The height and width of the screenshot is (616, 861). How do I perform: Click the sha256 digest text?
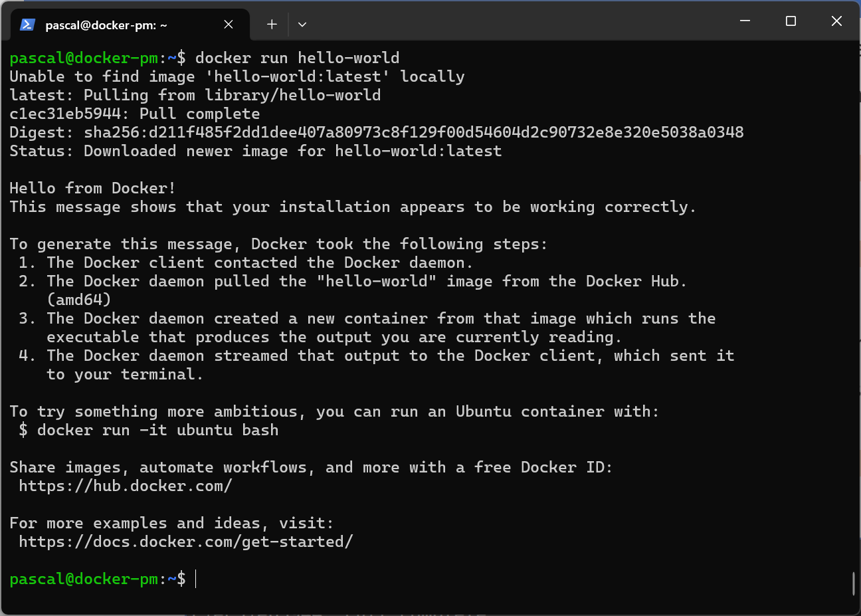pyautogui.click(x=414, y=132)
